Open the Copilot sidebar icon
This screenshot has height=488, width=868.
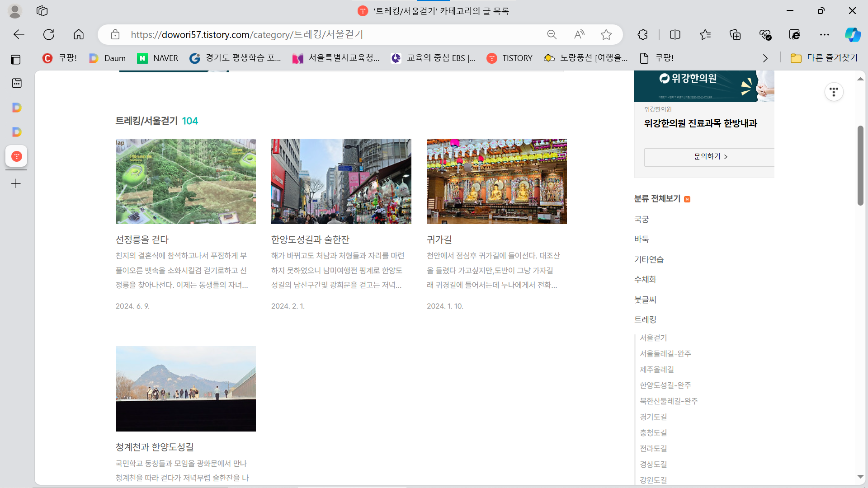pyautogui.click(x=853, y=34)
